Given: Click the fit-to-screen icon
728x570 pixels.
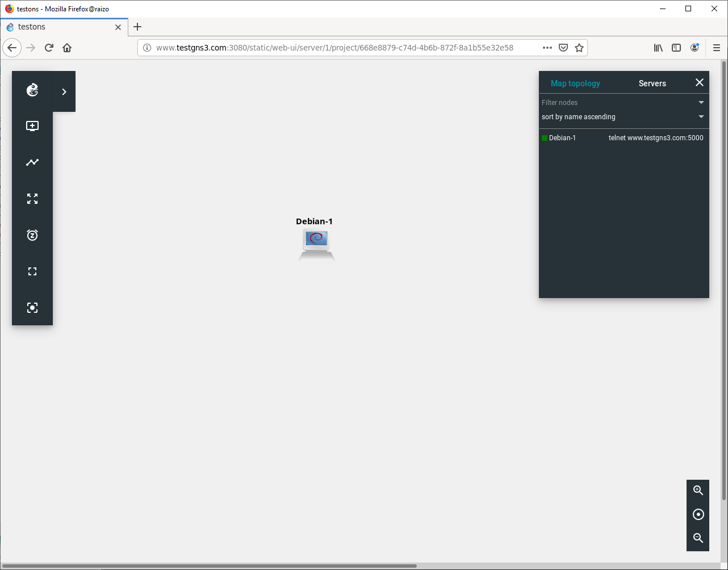Looking at the screenshot, I should [32, 271].
